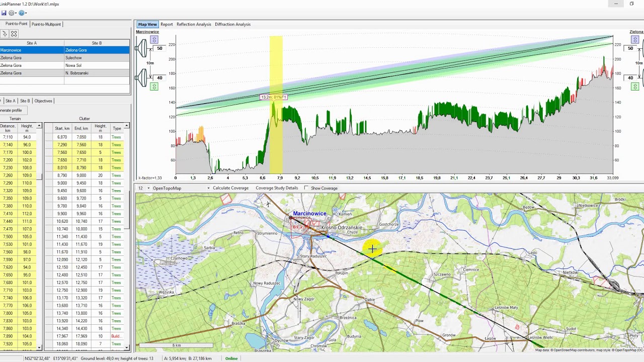Image resolution: width=644 pixels, height=362 pixels.
Task: Open the Settings gear icon
Action: (11, 13)
